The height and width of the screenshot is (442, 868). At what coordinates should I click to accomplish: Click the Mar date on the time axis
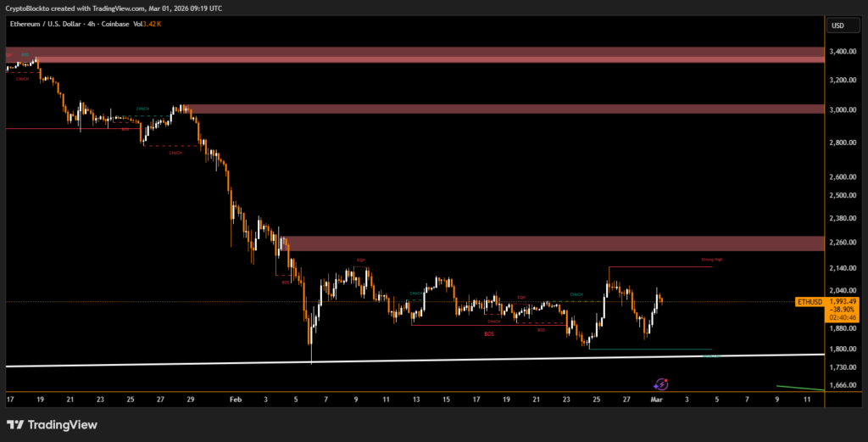tap(656, 398)
